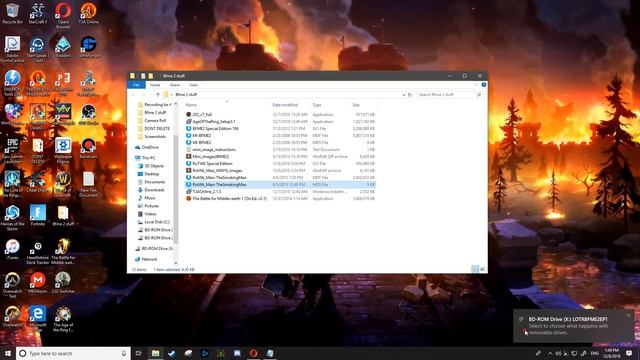640x360 pixels.
Task: Open the T3A Online desktop shortcut
Action: click(x=88, y=13)
